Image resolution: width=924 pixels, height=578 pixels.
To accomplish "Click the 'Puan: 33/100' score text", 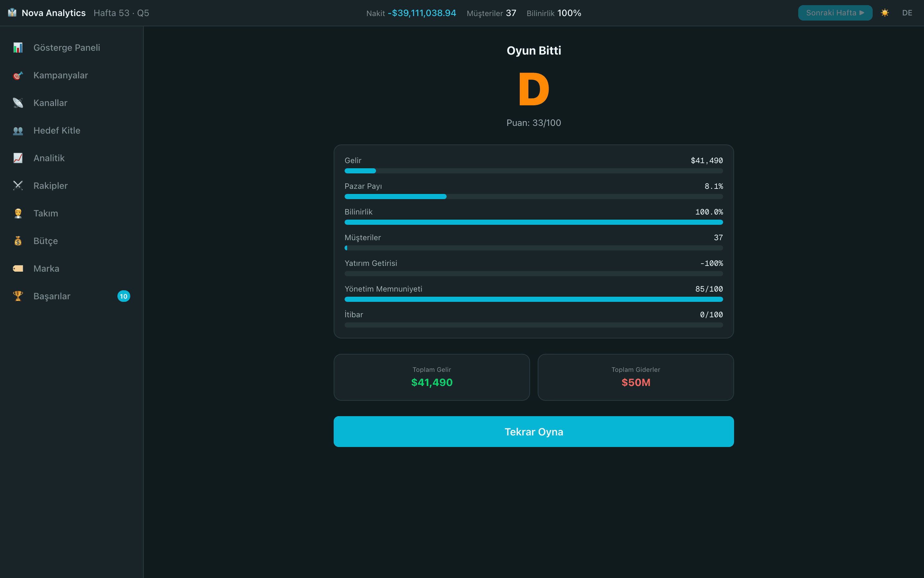I will tap(534, 123).
